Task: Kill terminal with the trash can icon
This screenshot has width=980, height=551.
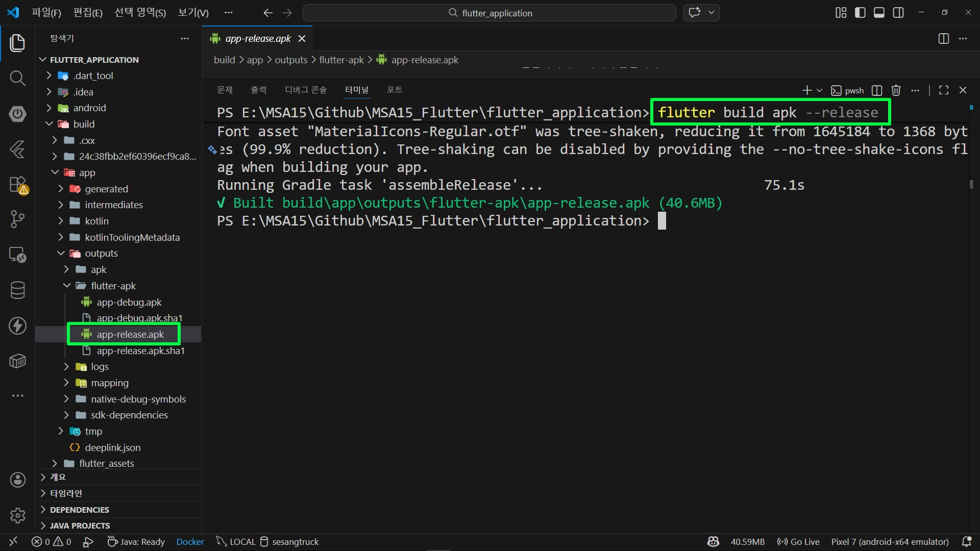Action: coord(896,90)
